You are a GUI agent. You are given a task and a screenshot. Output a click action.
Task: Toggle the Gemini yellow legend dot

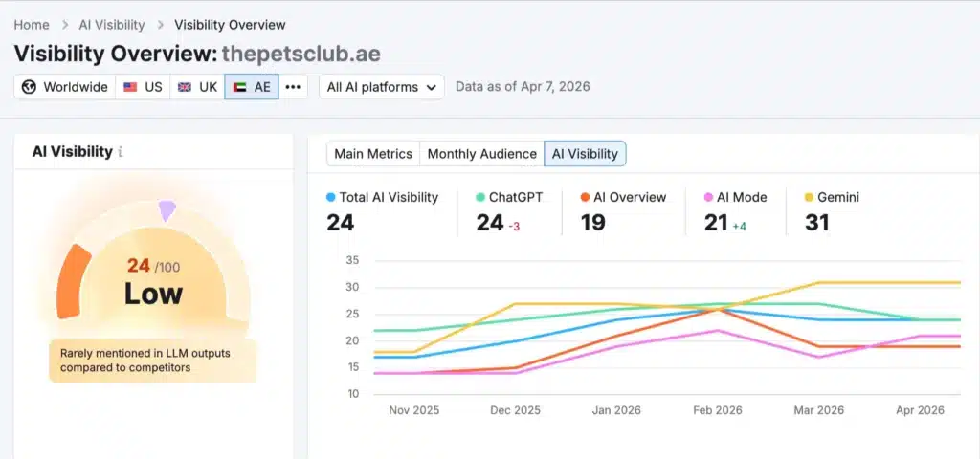tap(809, 197)
